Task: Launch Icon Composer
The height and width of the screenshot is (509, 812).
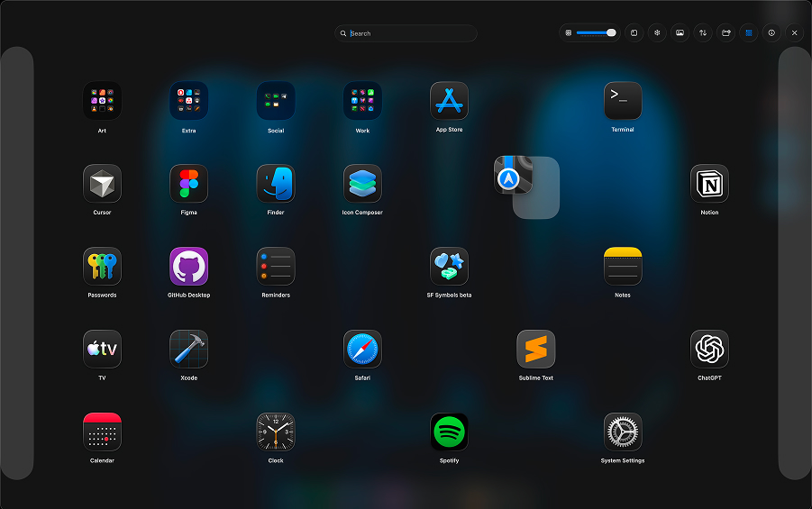Action: click(362, 183)
